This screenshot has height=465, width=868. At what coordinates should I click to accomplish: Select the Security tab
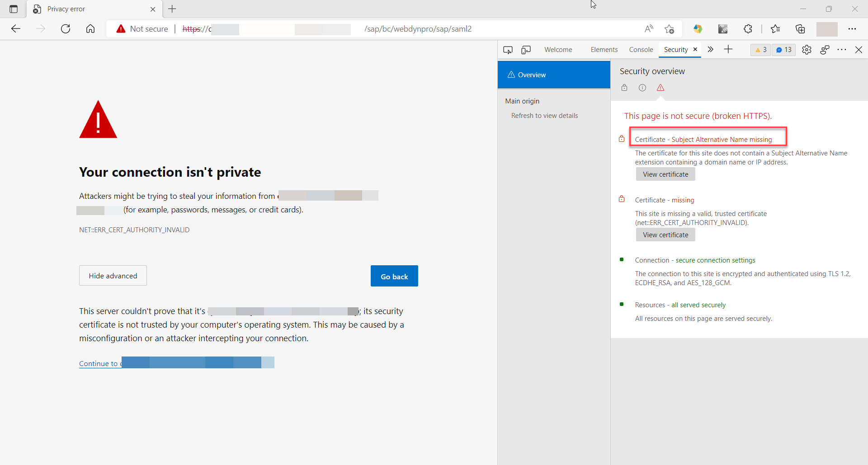point(676,50)
